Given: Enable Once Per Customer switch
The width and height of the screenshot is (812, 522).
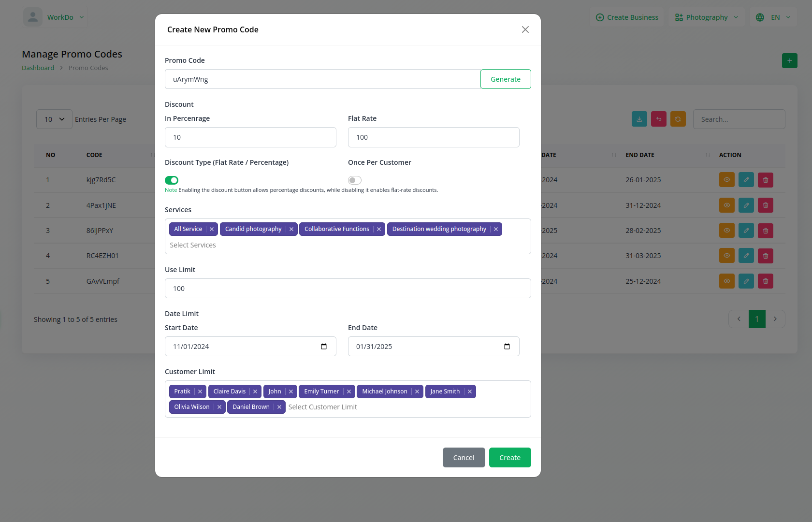Looking at the screenshot, I should (x=355, y=180).
